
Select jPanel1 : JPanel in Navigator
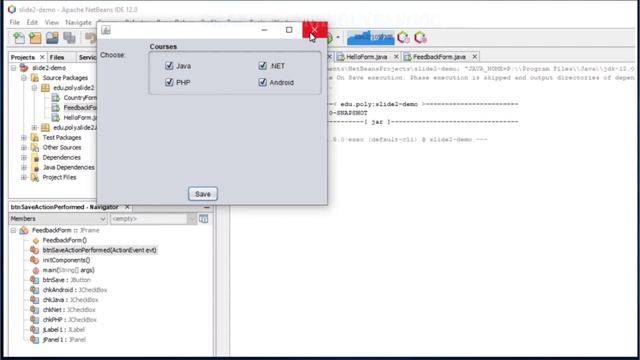(x=64, y=340)
